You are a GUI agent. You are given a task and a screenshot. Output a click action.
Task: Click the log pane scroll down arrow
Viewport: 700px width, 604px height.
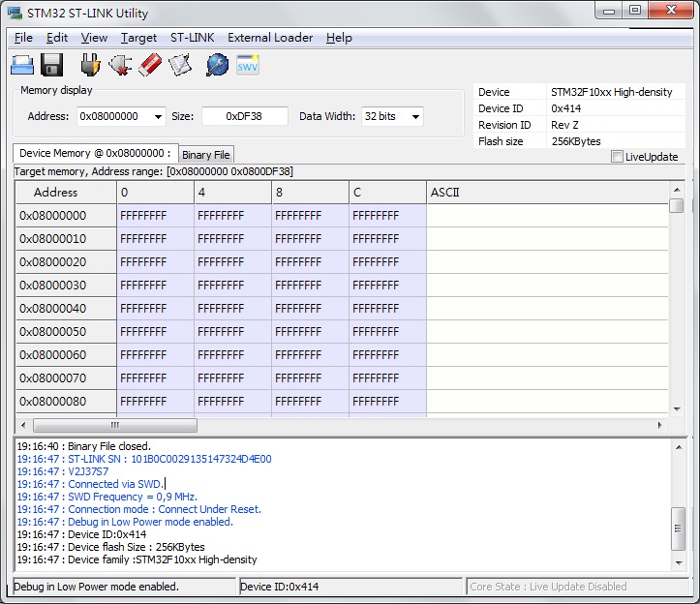coord(678,563)
